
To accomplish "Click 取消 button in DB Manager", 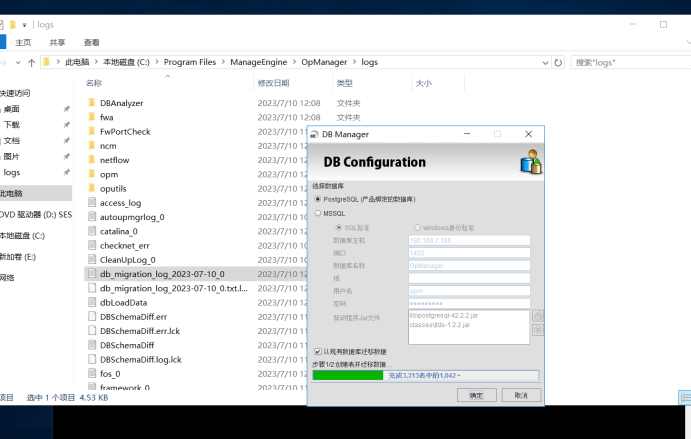I will (521, 395).
